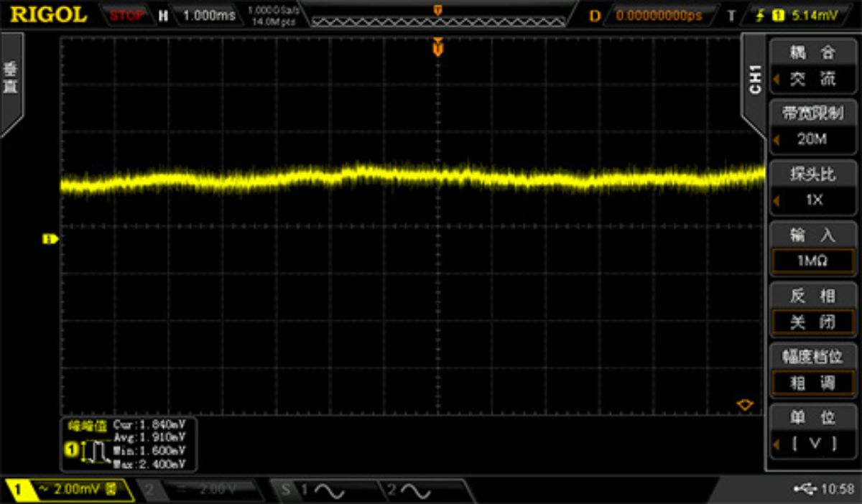Click the RIGOL logo
862x504 pixels.
49,14
